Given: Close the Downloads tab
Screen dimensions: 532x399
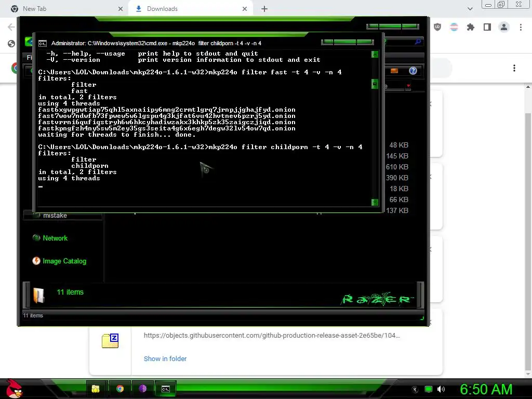Looking at the screenshot, I should point(245,9).
